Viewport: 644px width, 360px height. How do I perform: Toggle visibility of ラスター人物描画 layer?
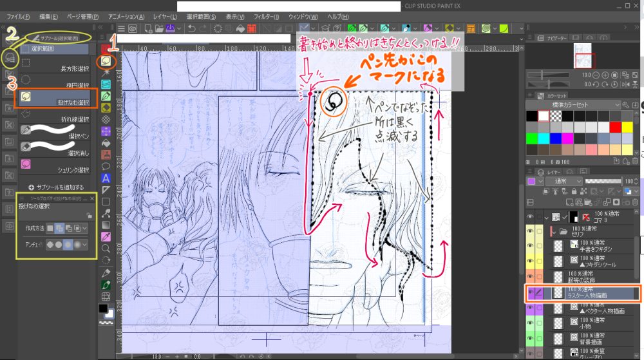click(531, 293)
